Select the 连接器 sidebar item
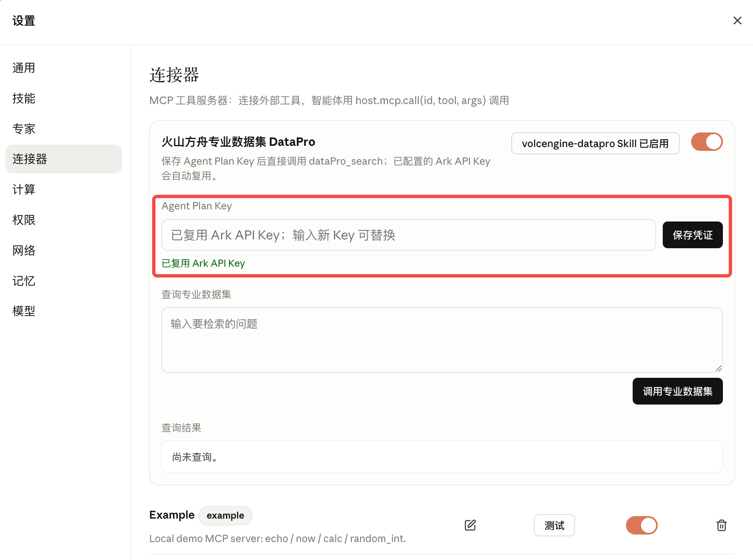The height and width of the screenshot is (560, 753). click(x=64, y=159)
